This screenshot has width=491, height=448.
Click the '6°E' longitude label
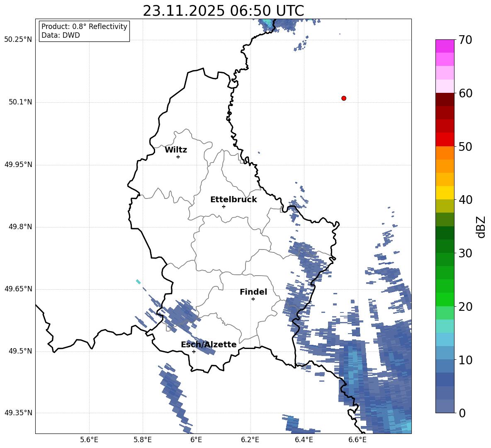pos(196,440)
